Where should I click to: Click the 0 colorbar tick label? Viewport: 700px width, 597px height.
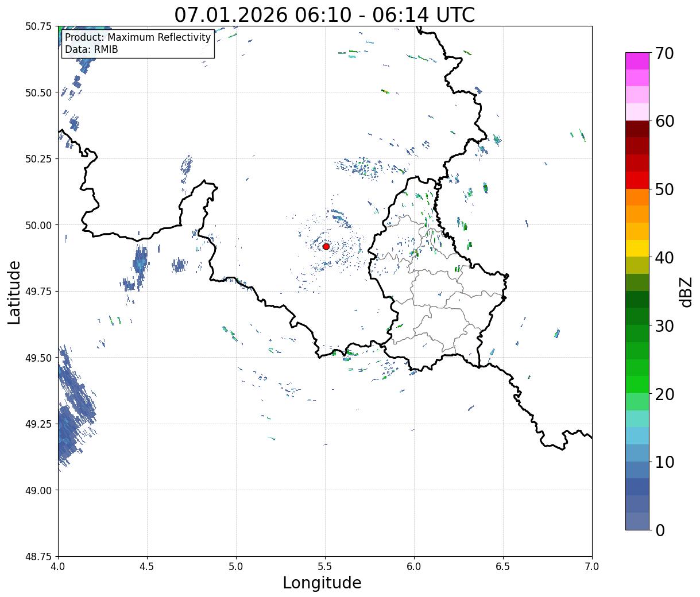click(660, 530)
